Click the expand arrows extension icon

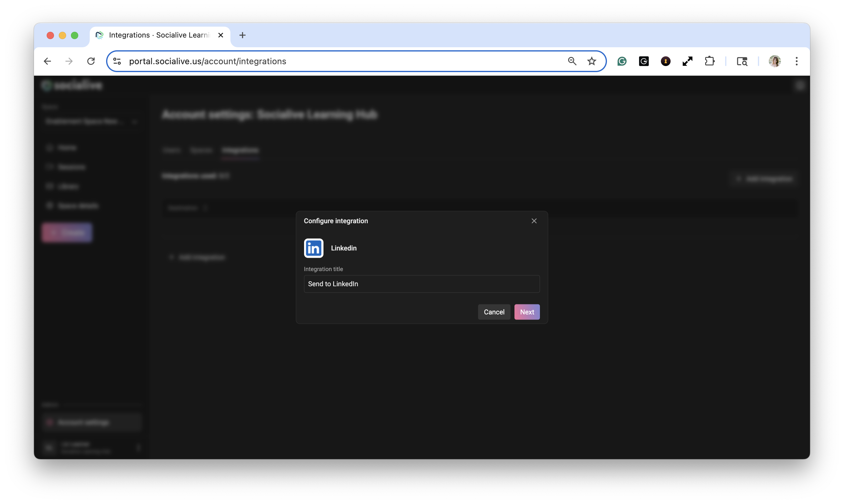pyautogui.click(x=687, y=61)
